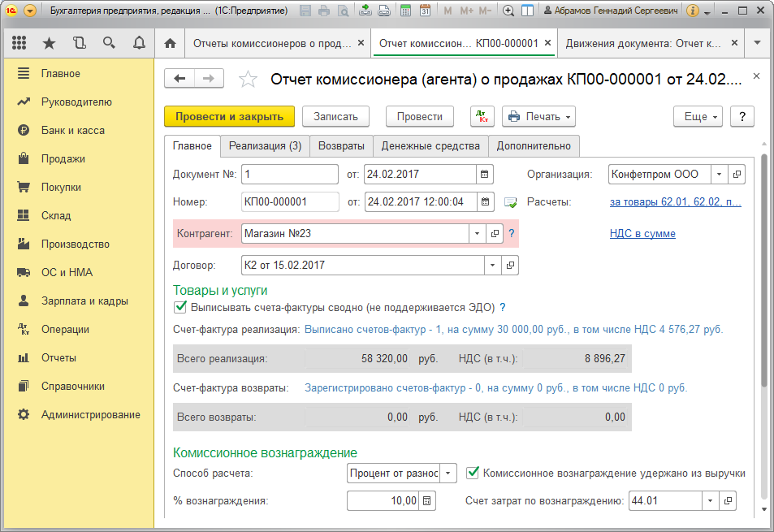Toggle Комиссионное вознаграждение удержано из выручки
This screenshot has width=774, height=532.
473,473
